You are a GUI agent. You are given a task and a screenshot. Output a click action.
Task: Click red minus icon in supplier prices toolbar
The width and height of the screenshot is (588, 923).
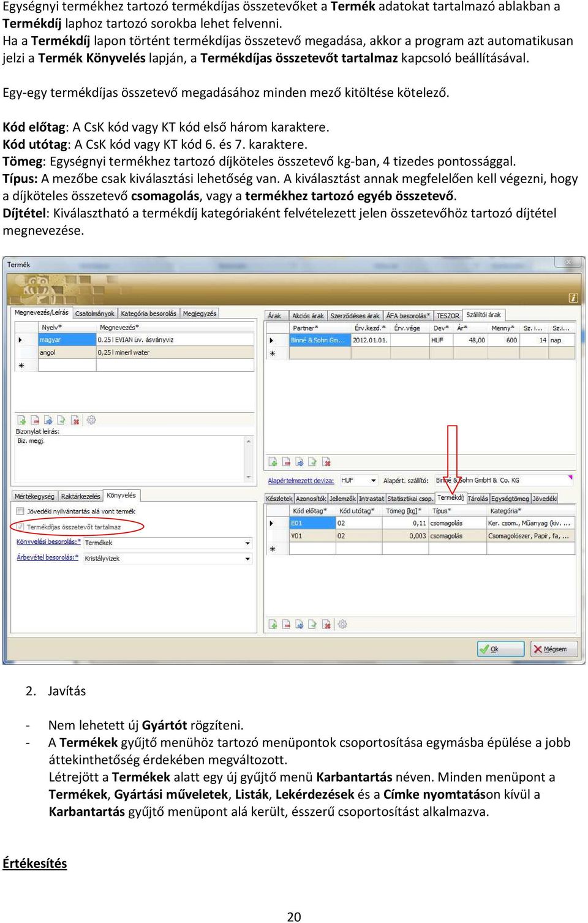coord(287,462)
